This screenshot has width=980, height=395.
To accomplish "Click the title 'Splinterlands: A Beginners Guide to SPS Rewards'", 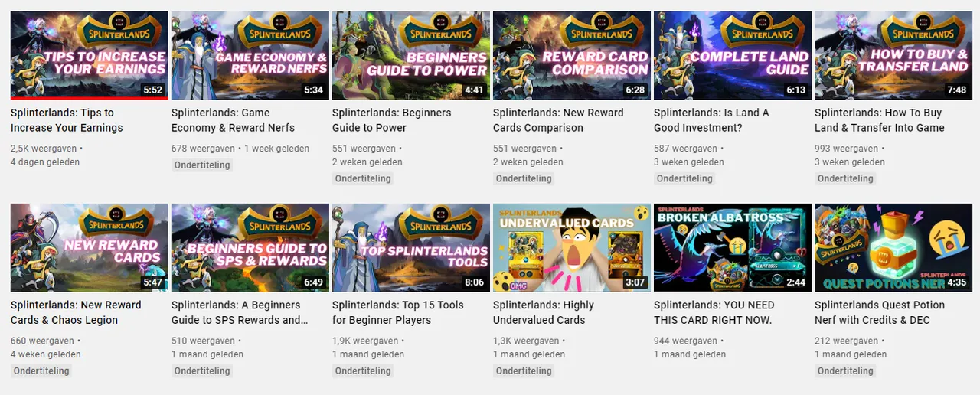I will 240,312.
